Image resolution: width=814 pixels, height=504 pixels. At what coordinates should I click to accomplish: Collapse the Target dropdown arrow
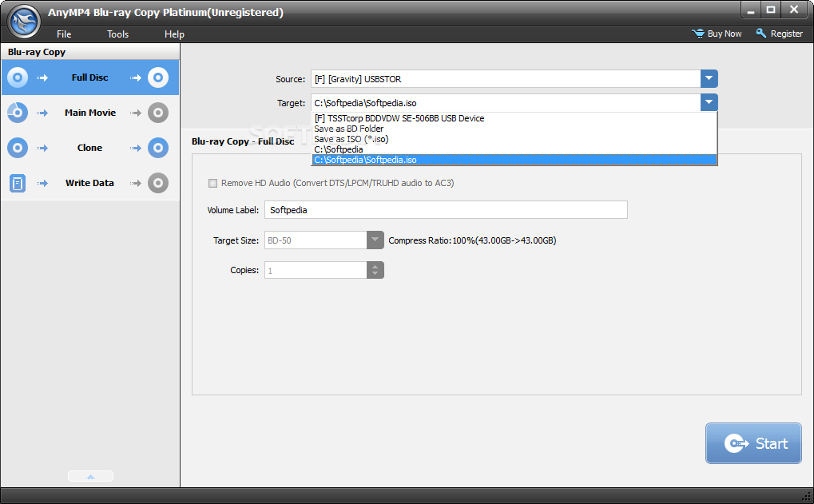click(709, 102)
